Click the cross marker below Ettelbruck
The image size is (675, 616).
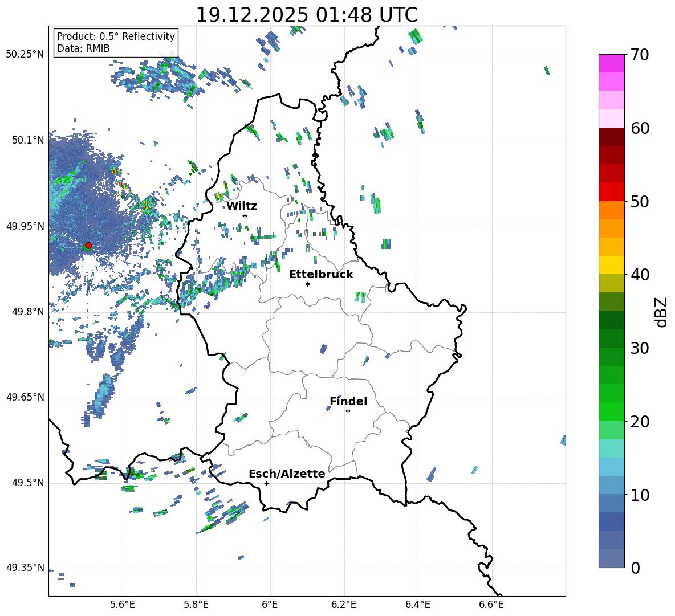coord(307,284)
